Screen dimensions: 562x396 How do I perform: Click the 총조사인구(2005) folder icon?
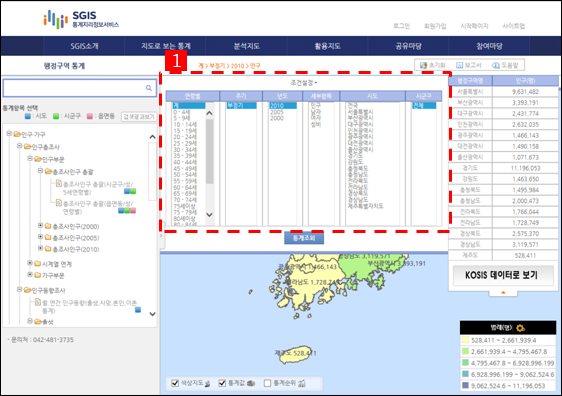click(48, 237)
